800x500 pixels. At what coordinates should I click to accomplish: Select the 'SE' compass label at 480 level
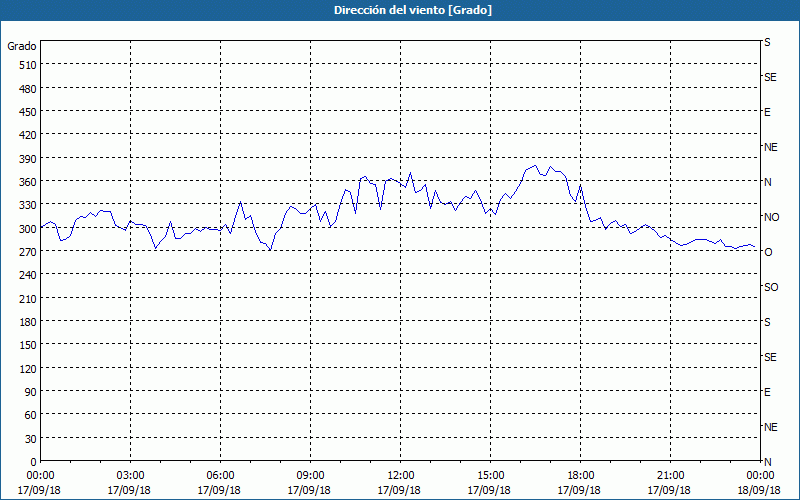tap(770, 77)
